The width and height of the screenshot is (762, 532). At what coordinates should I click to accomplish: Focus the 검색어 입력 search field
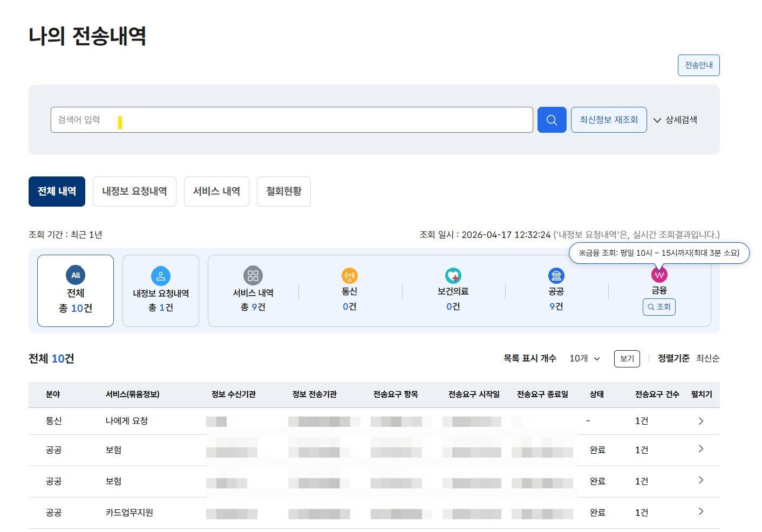(x=292, y=120)
